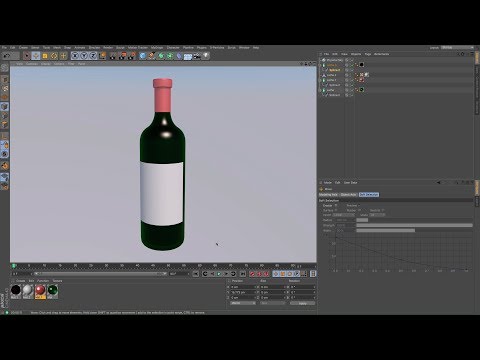This screenshot has height=360, width=480.
Task: Switch to the Modeling Axis tab
Action: click(328, 194)
